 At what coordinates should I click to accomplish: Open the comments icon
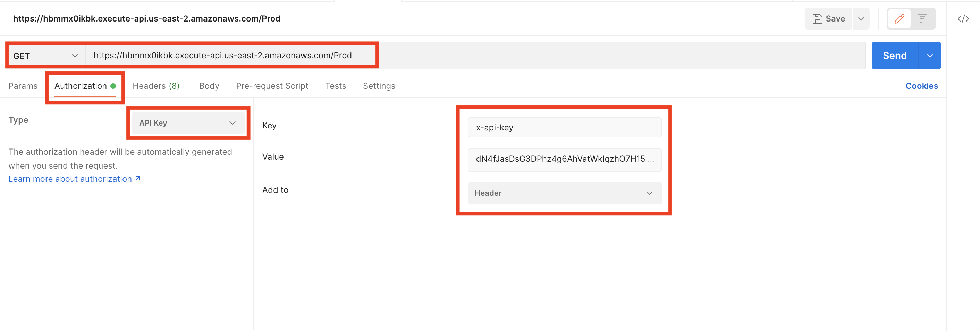pos(922,19)
